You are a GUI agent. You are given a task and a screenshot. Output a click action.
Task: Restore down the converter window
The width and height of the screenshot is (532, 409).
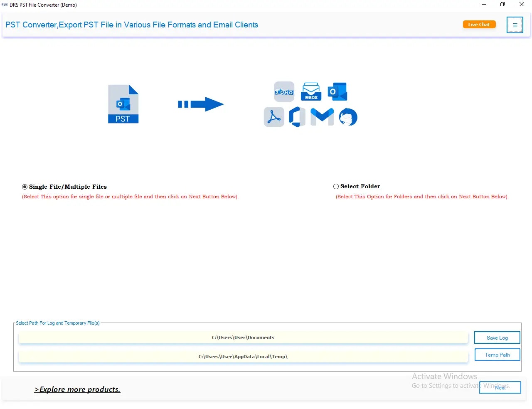click(502, 5)
